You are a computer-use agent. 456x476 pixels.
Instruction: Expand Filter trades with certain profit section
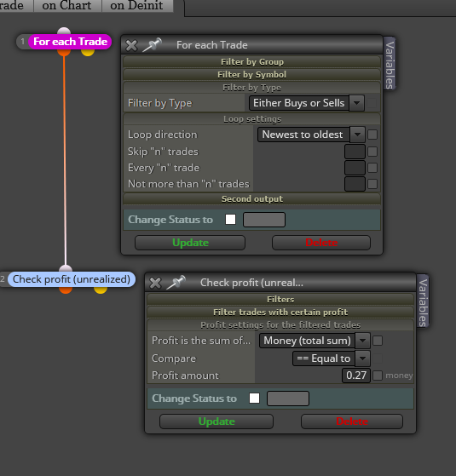(x=280, y=312)
